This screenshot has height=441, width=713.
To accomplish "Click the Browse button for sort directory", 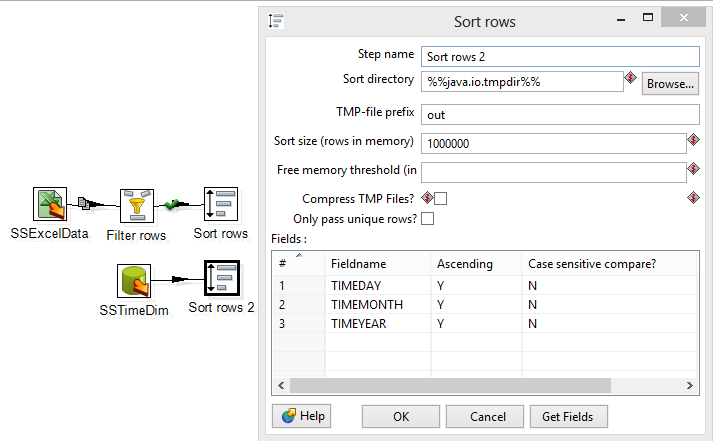I will [x=670, y=84].
